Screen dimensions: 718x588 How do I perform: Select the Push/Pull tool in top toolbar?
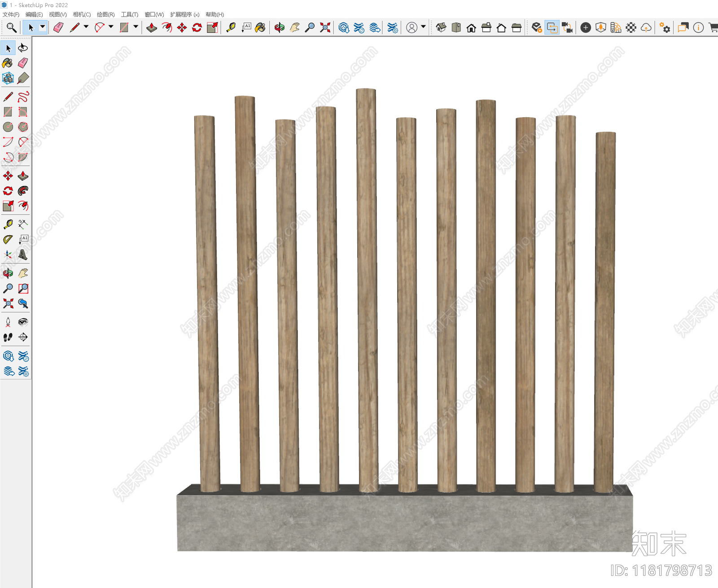tap(152, 28)
